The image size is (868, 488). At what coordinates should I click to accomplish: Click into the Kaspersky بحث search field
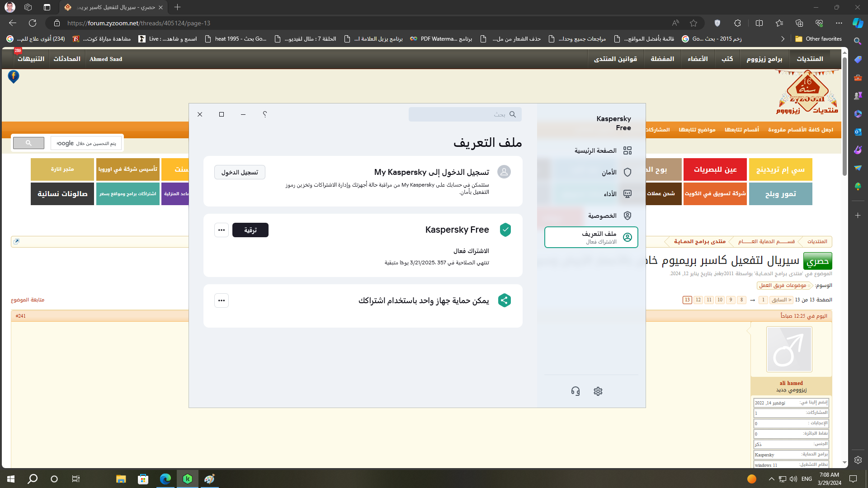[465, 114]
